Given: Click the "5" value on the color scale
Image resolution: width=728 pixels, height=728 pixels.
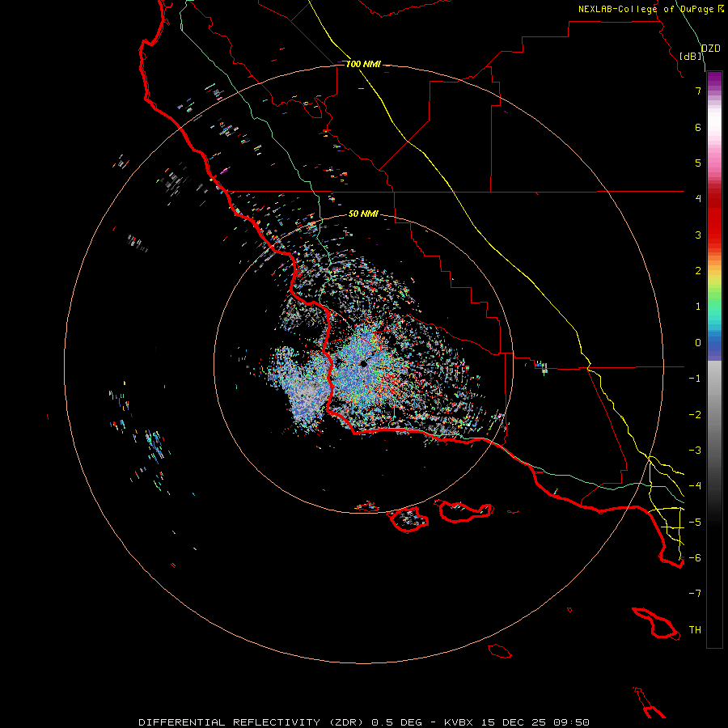Looking at the screenshot, I should [x=698, y=163].
